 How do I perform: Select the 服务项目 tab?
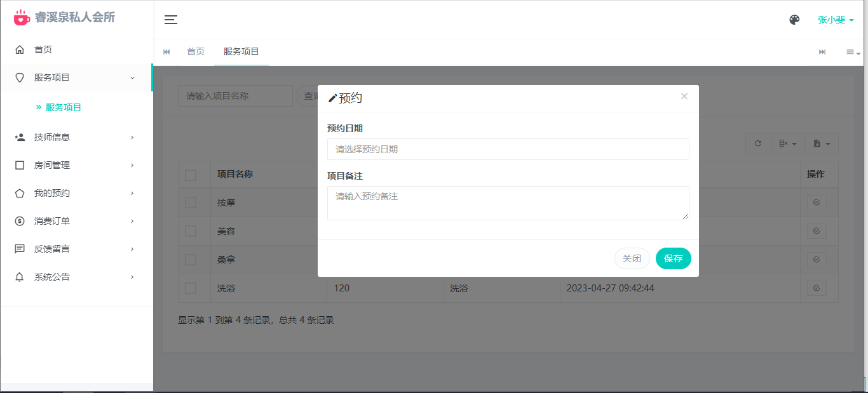(x=241, y=52)
